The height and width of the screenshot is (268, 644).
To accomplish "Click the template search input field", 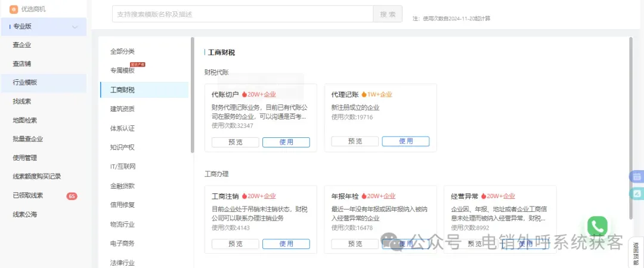I will click(x=242, y=14).
